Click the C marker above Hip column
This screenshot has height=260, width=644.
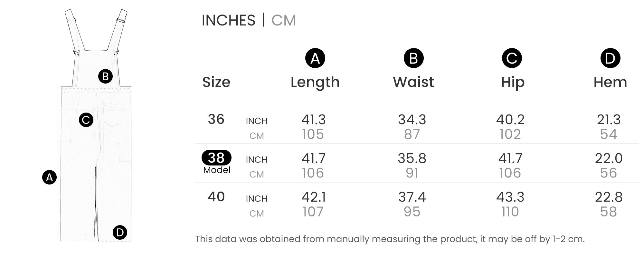click(x=512, y=58)
